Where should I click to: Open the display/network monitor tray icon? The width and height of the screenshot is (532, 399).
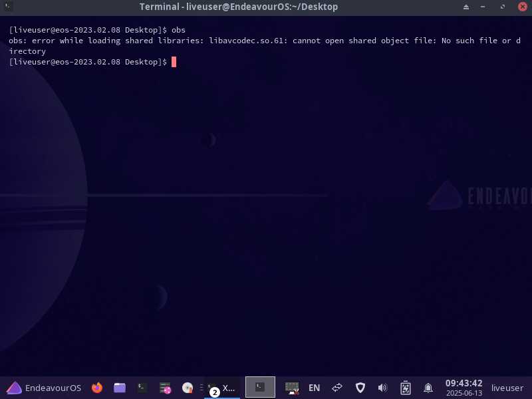pyautogui.click(x=292, y=388)
